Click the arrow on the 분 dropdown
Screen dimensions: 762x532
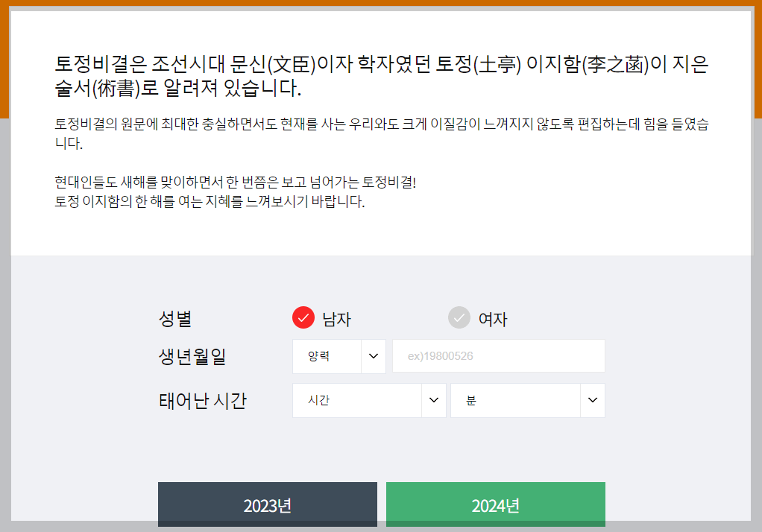coord(593,400)
